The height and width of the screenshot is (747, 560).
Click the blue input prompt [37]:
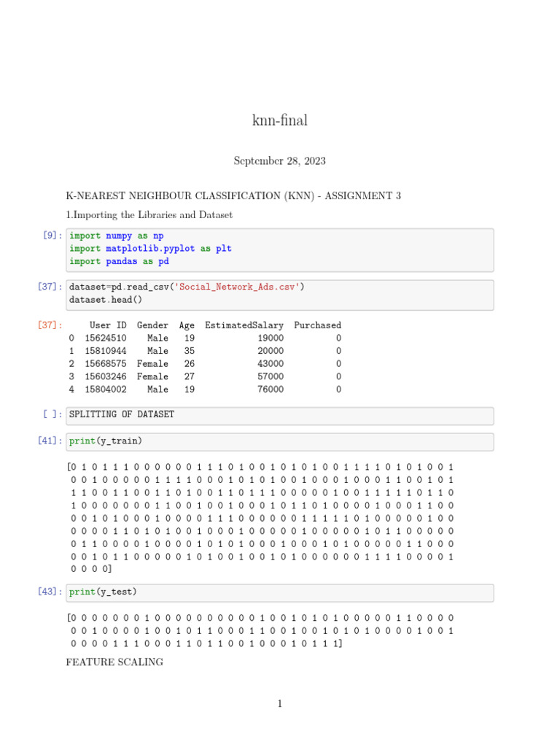(x=50, y=287)
